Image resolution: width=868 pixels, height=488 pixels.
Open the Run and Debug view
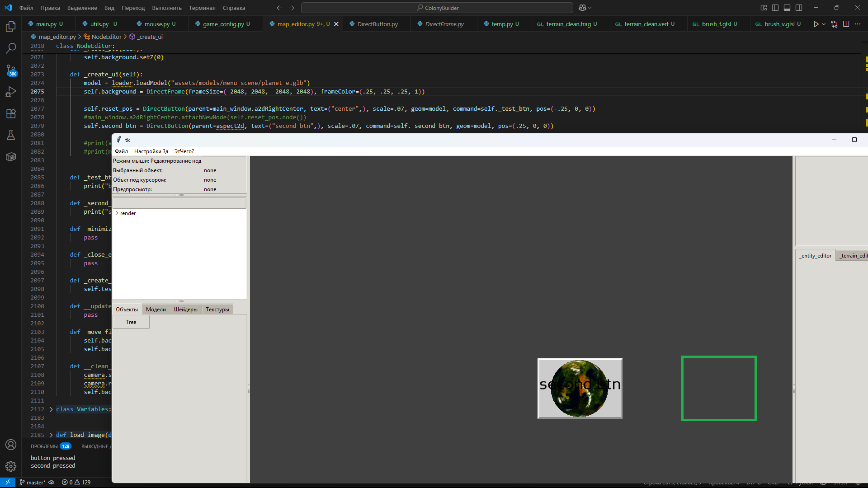click(x=11, y=92)
